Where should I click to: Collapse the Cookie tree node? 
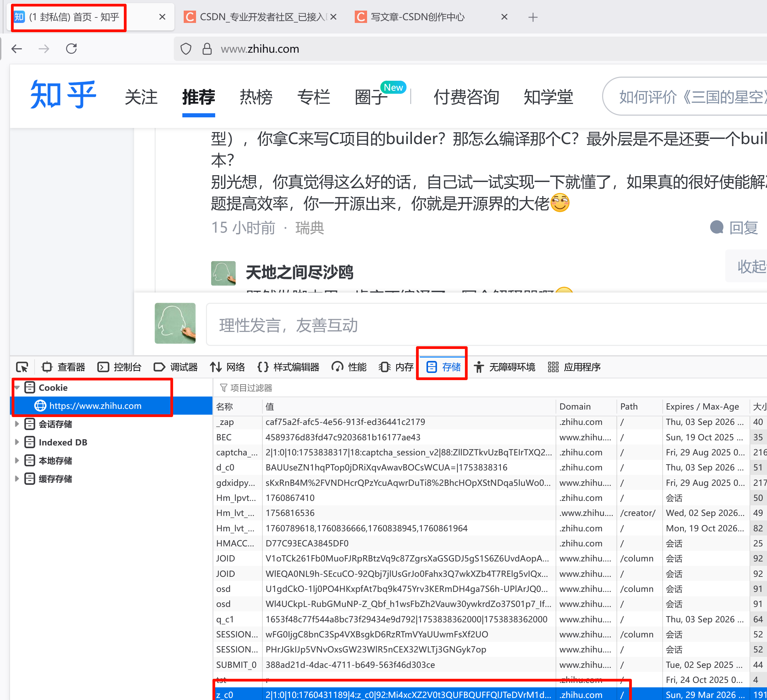(17, 388)
